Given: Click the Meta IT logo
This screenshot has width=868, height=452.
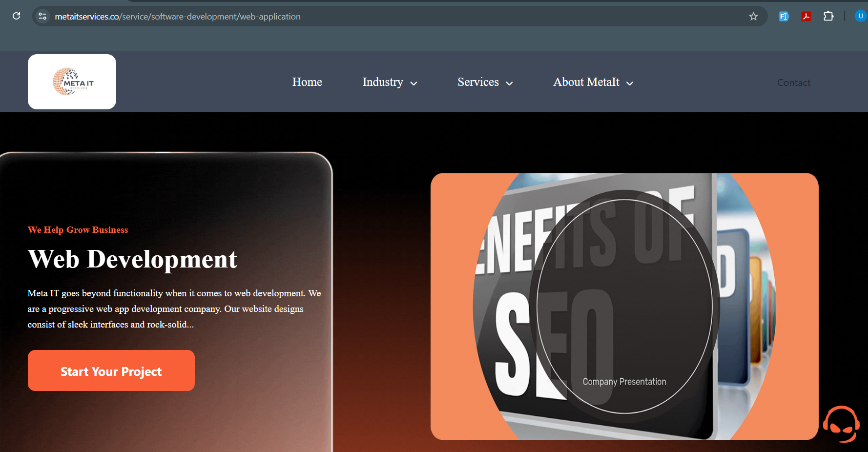Looking at the screenshot, I should (x=72, y=82).
